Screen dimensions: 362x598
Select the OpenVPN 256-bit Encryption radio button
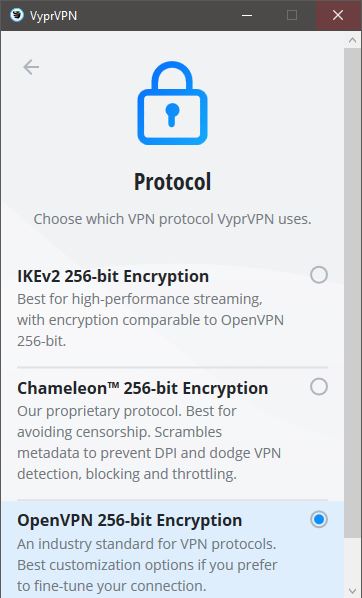[319, 519]
